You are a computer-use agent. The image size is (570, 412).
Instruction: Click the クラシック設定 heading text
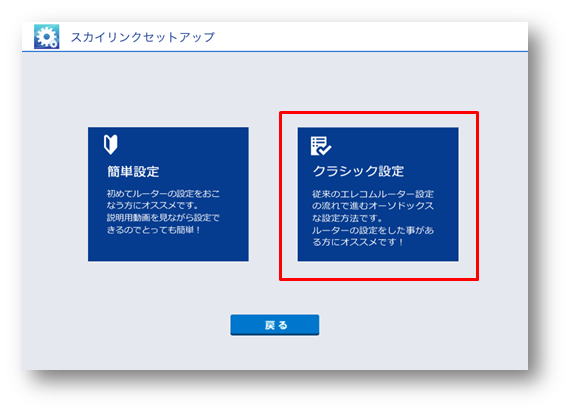[x=358, y=171]
